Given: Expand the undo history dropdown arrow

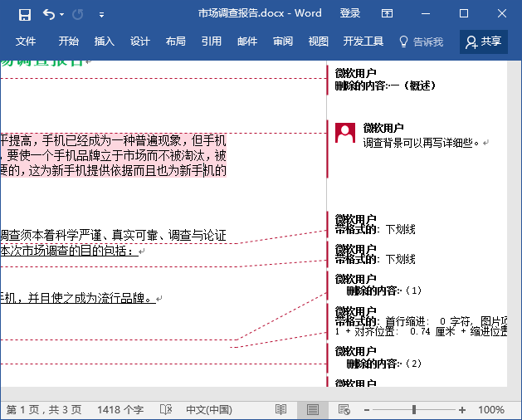Looking at the screenshot, I should (x=62, y=14).
